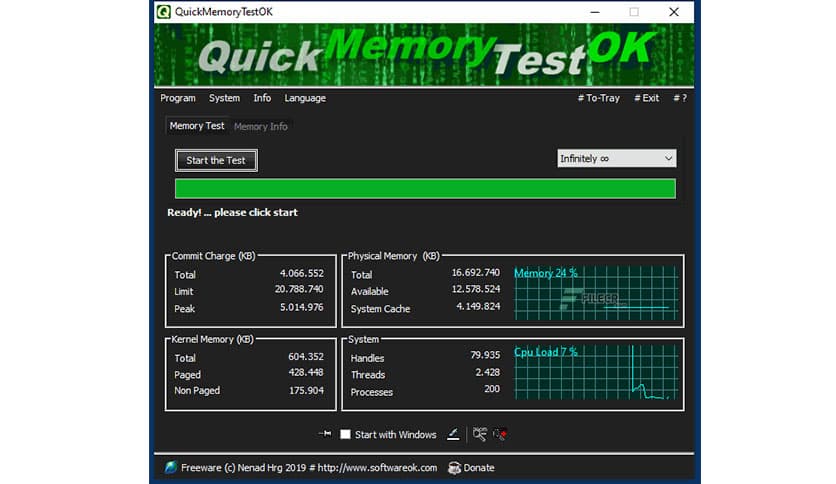
Task: Click the Peak value 5.014.976
Action: (x=302, y=307)
